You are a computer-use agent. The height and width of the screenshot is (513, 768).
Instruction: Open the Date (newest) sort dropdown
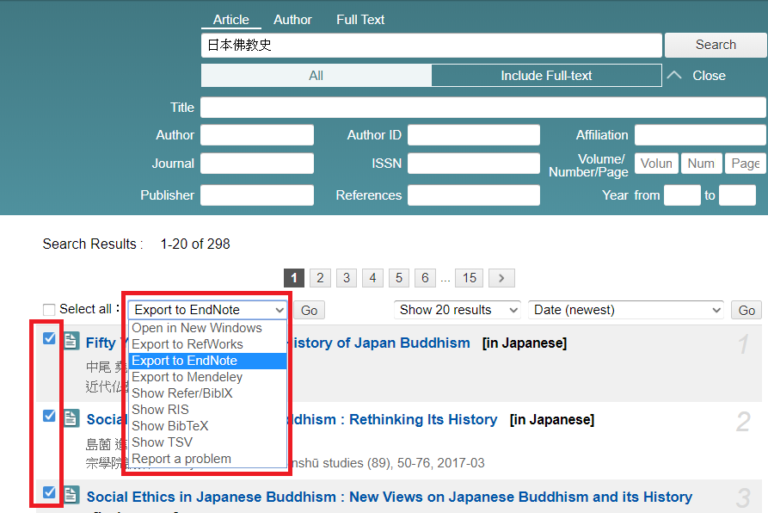626,310
